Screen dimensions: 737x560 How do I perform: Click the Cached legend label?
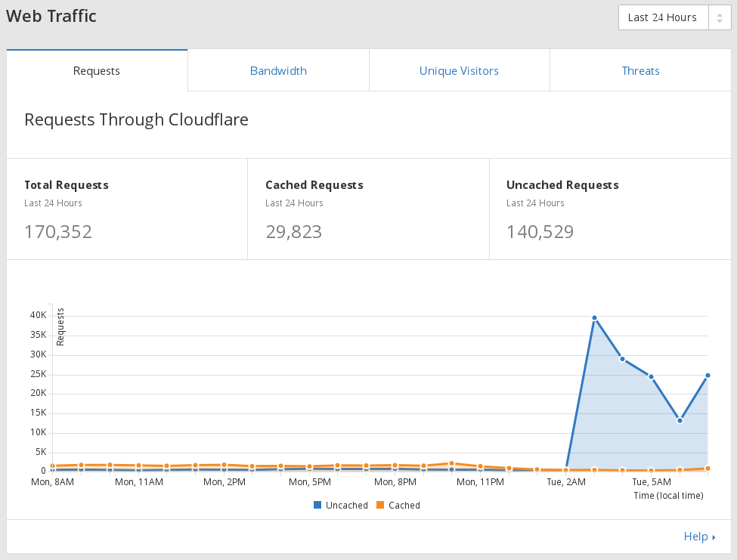(x=404, y=506)
